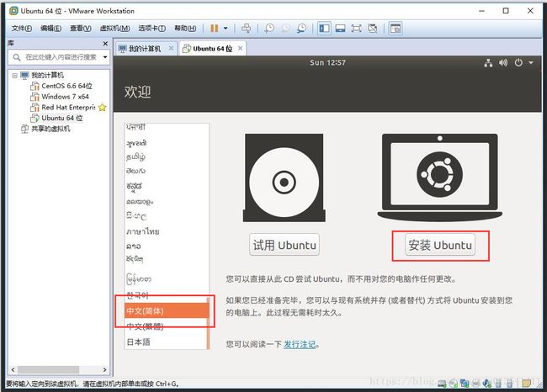Click the Ubuntu volume icon
Viewport: 547px width, 392px height.
(x=503, y=63)
